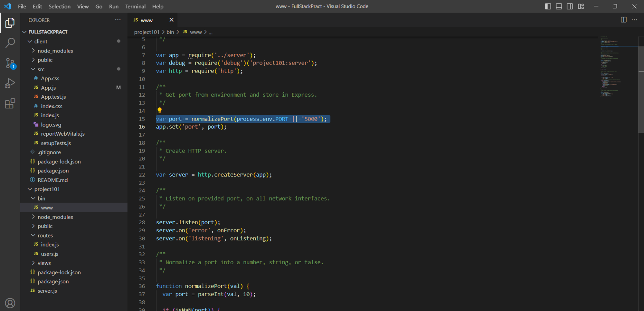
Task: Expand project101 public folder
Action: 33,226
